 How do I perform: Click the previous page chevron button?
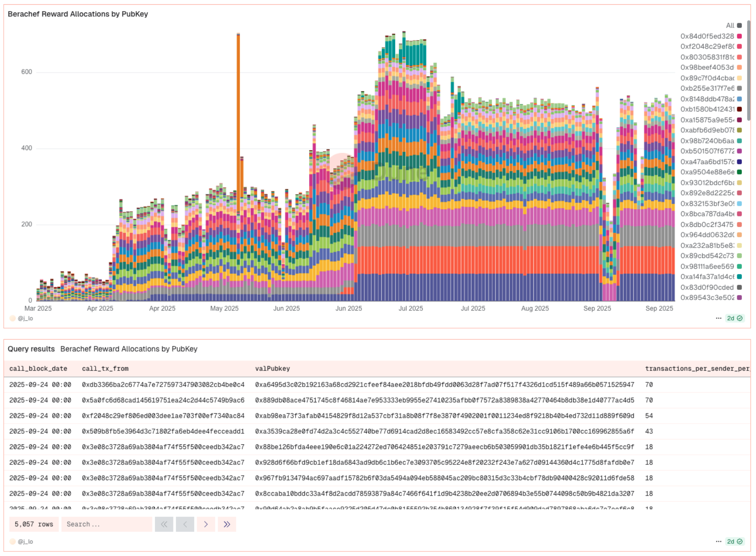185,524
